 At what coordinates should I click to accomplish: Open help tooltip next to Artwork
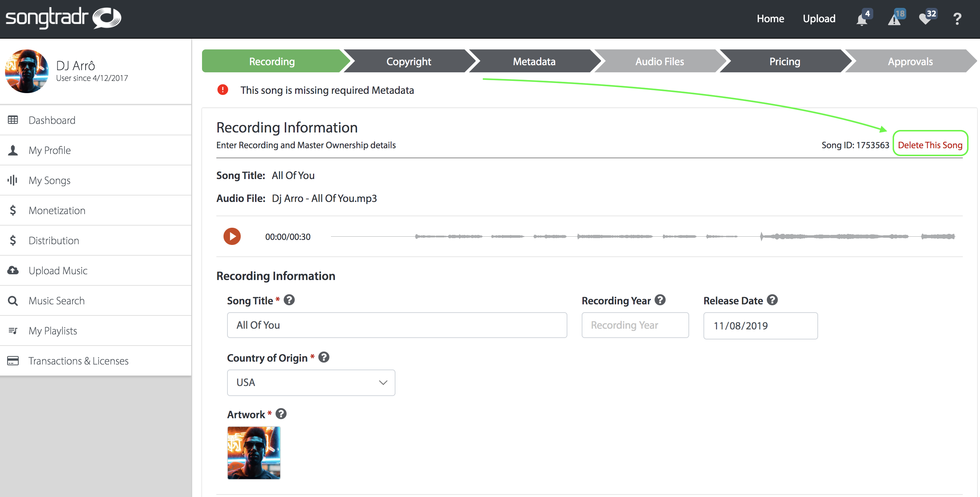click(x=281, y=414)
